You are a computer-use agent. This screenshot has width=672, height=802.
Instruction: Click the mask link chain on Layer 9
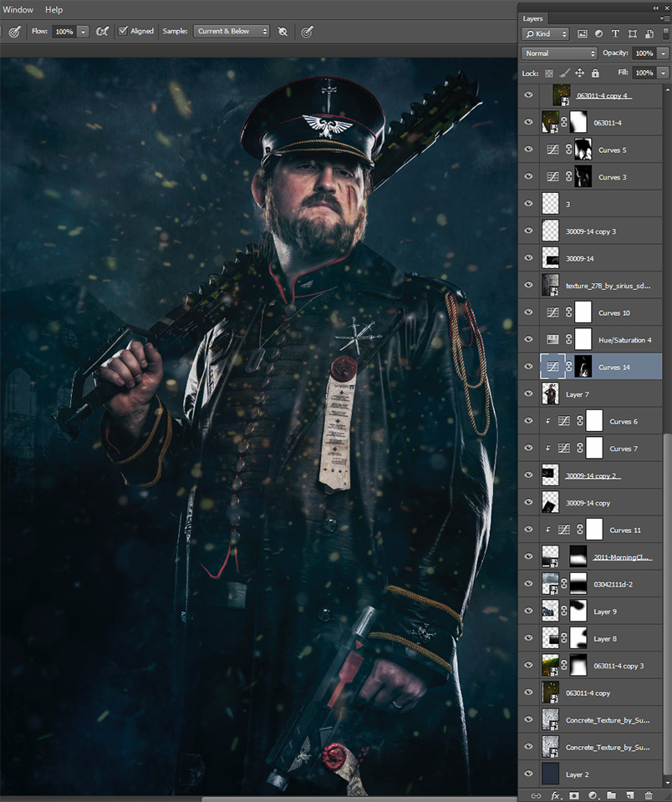coord(563,612)
